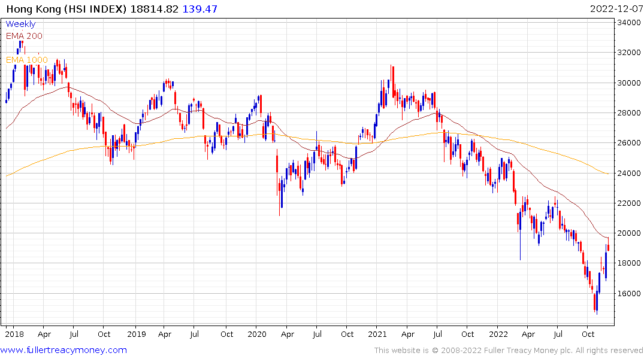The height and width of the screenshot is (359, 644).
Task: Click the 28000 price axis label
Action: point(629,113)
